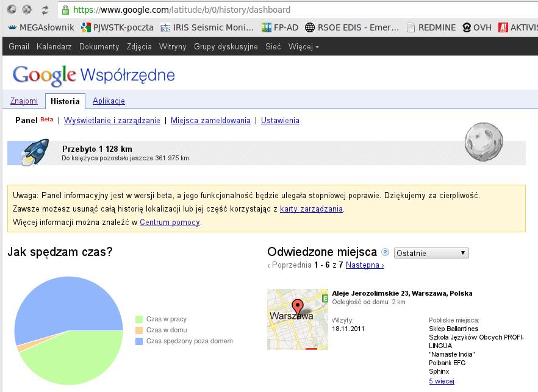This screenshot has width=538, height=392.
Task: Switch to the Aplikacje tab
Action: click(109, 101)
